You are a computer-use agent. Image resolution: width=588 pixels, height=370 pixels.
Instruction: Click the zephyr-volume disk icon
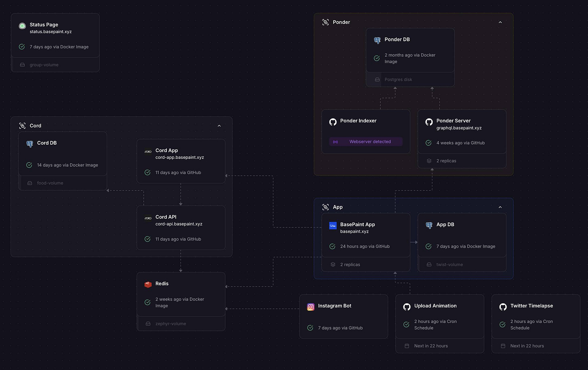pyautogui.click(x=148, y=324)
